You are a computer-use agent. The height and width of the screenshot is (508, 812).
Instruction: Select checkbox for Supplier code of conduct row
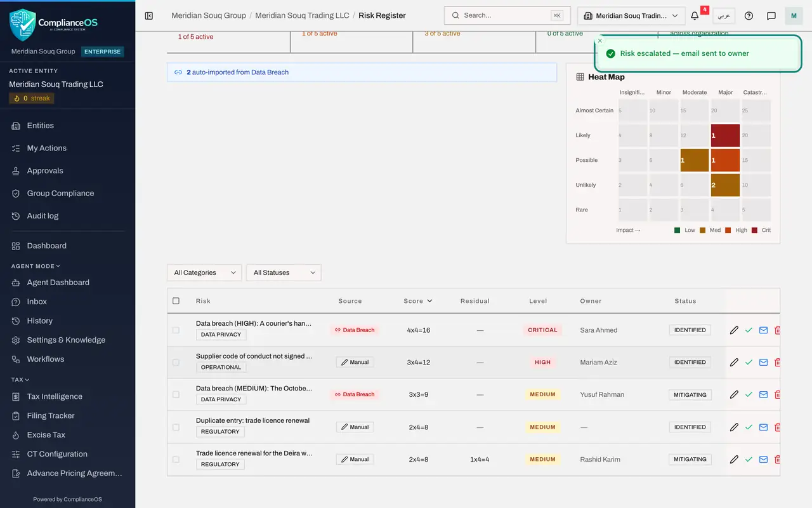pos(176,363)
